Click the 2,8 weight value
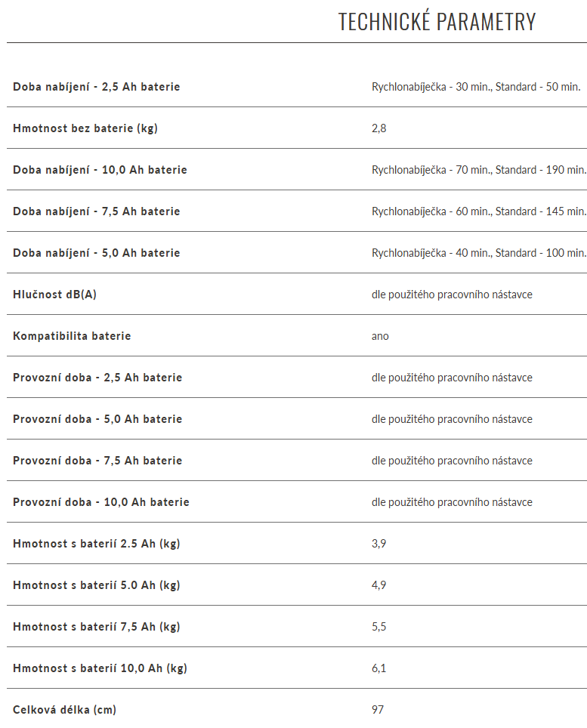Image resolution: width=587 pixels, height=728 pixels. pos(379,128)
